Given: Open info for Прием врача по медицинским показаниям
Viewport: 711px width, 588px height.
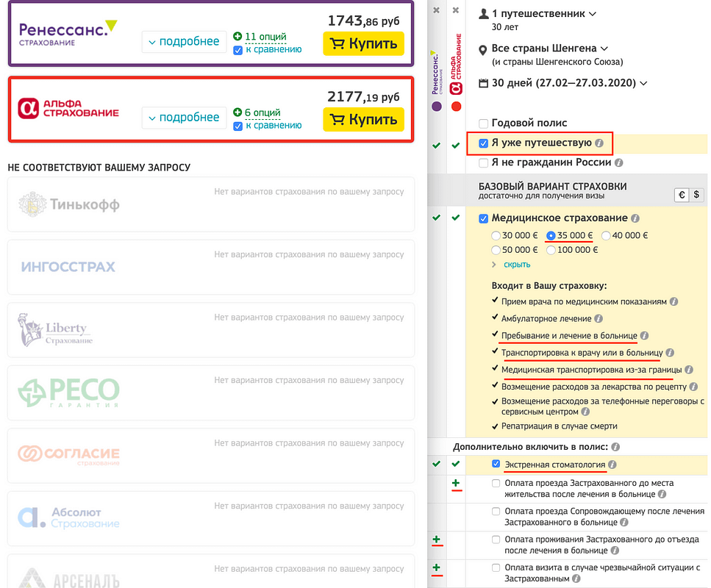Looking at the screenshot, I should point(674,301).
